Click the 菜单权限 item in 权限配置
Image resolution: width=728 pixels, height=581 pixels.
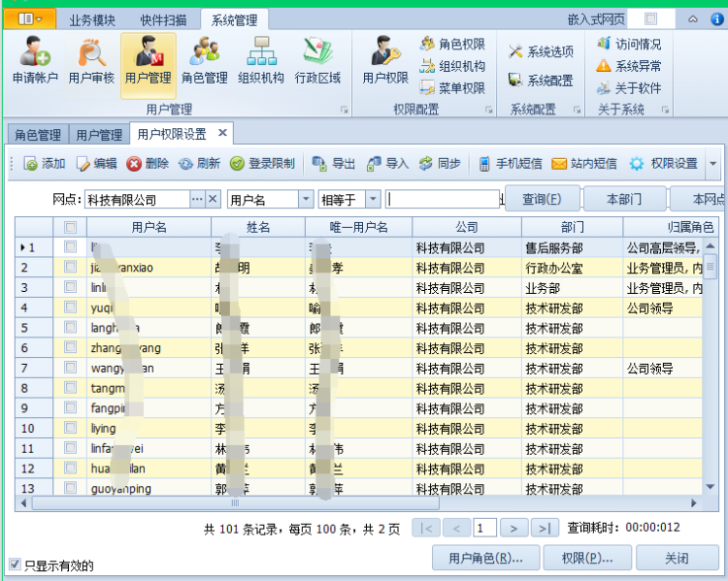tap(452, 87)
